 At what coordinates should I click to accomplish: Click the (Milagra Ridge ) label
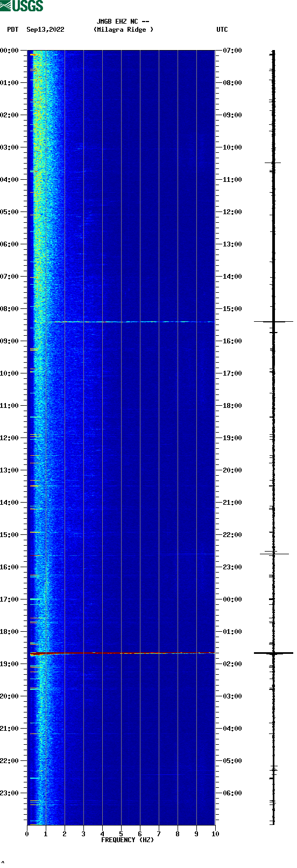tap(123, 30)
